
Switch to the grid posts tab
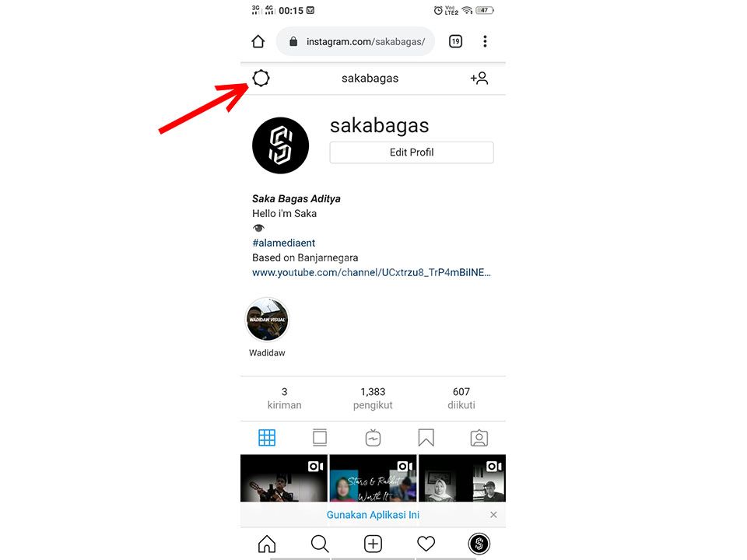[x=267, y=438]
